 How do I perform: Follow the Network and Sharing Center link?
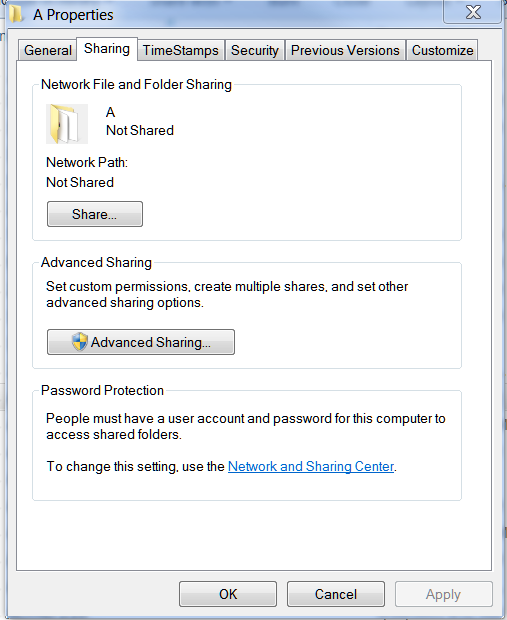[x=311, y=466]
